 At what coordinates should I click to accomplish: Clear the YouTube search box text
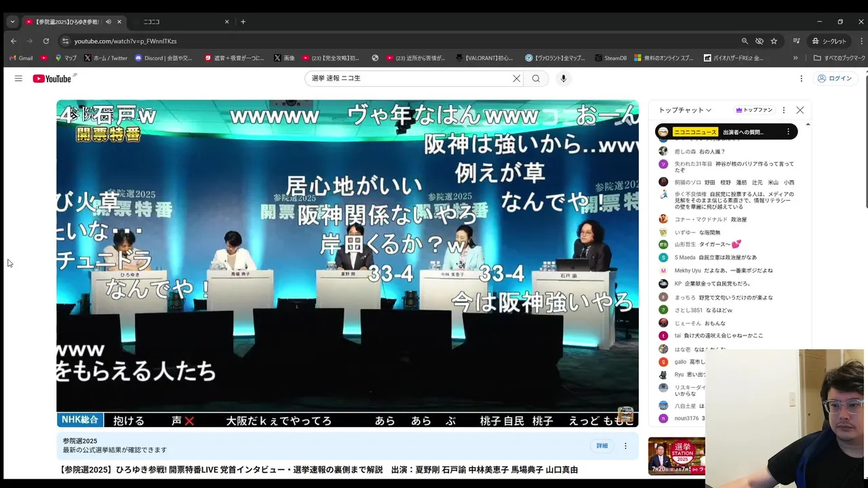pos(516,79)
